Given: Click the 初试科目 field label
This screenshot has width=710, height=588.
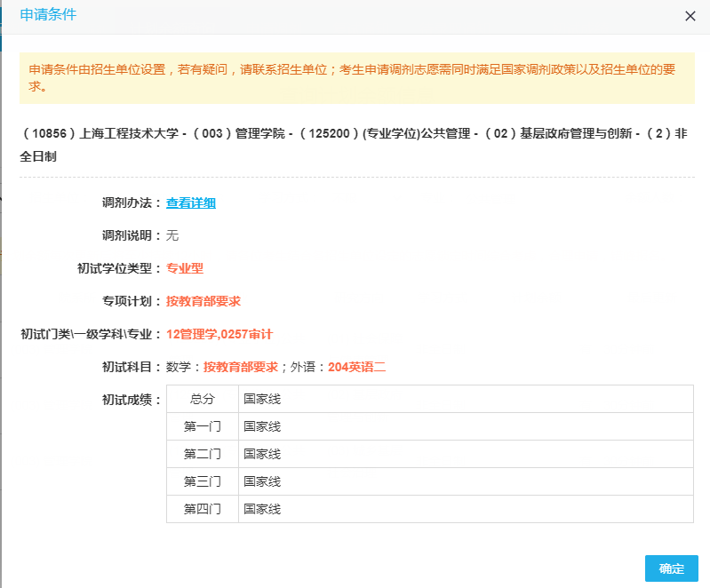Looking at the screenshot, I should pyautogui.click(x=132, y=367).
